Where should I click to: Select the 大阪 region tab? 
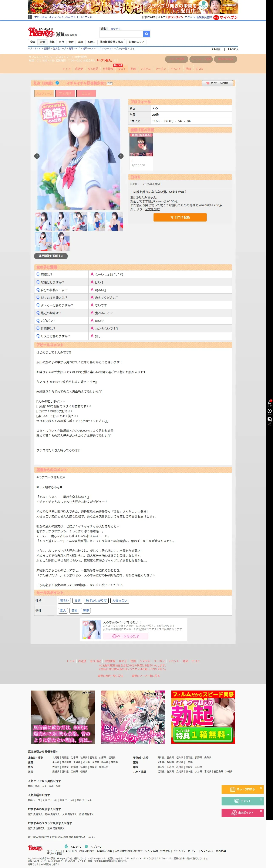tap(71, 42)
